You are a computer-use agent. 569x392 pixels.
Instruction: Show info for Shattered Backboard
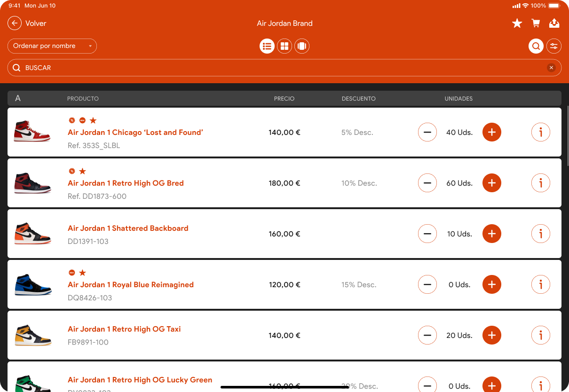(541, 234)
